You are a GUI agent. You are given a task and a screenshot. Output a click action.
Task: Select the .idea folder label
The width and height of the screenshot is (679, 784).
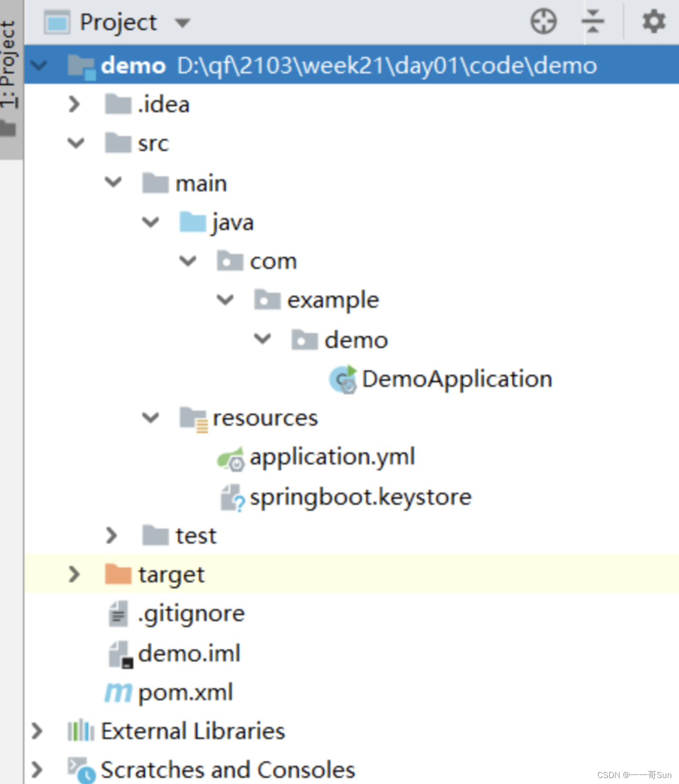(x=163, y=105)
